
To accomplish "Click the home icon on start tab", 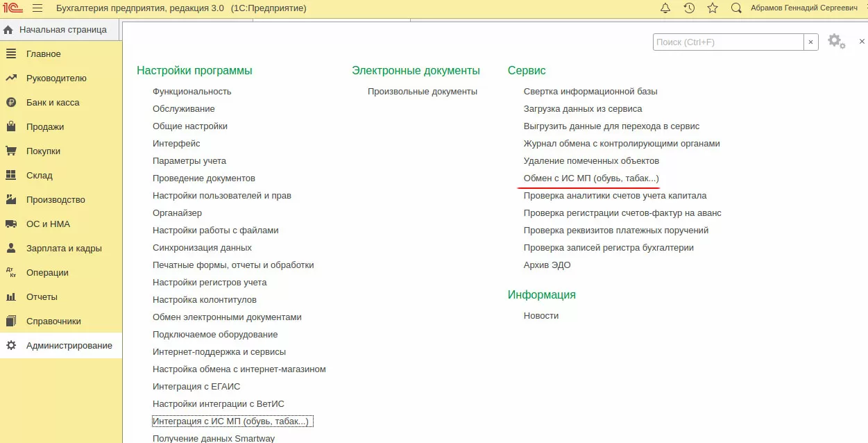I will pyautogui.click(x=8, y=30).
